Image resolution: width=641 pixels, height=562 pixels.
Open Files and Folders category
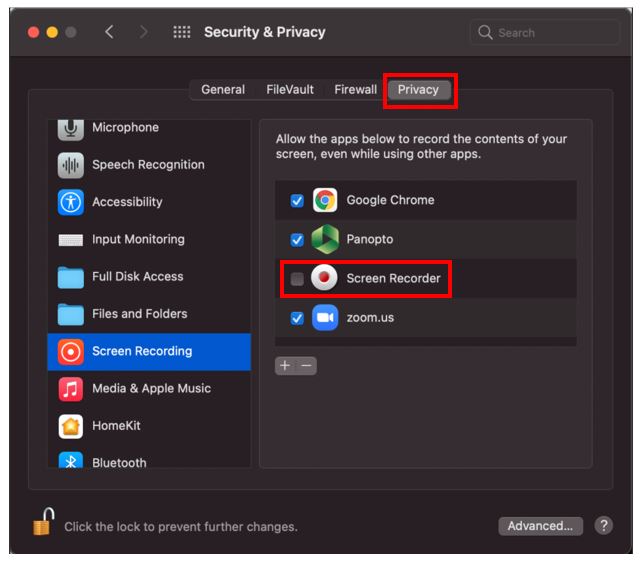coord(149,314)
